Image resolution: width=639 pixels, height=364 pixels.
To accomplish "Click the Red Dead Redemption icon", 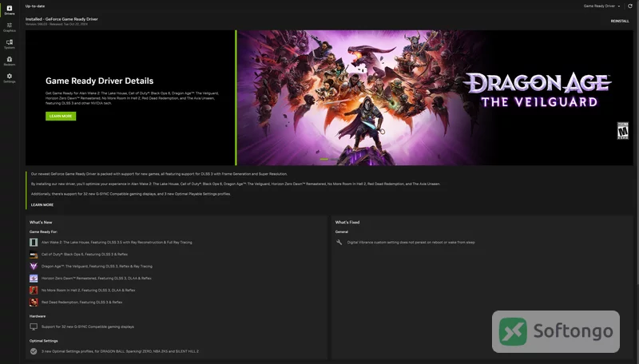I will pos(34,303).
